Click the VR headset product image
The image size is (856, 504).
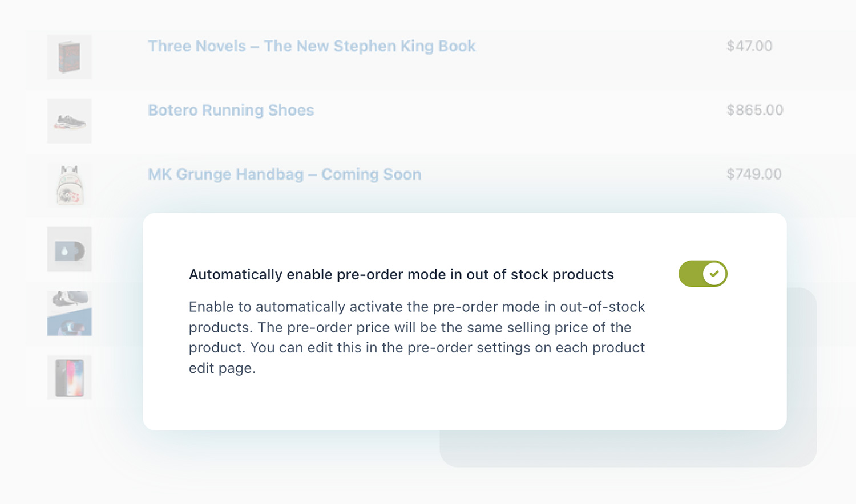point(68,313)
